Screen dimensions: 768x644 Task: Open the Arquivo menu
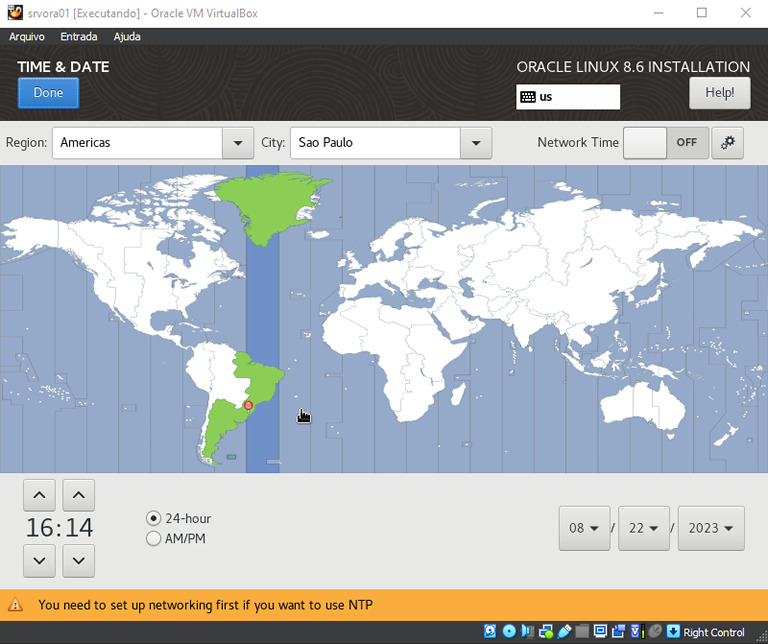pyautogui.click(x=26, y=37)
